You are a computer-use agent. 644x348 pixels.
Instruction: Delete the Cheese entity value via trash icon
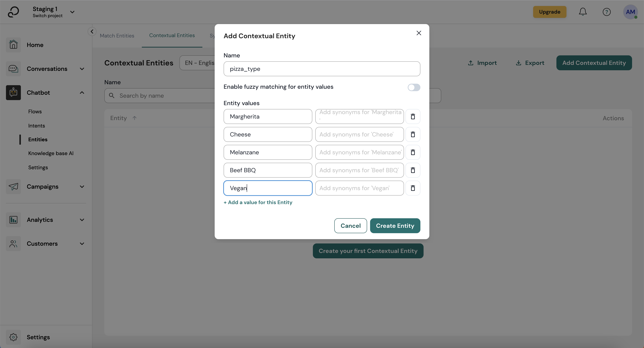[413, 134]
